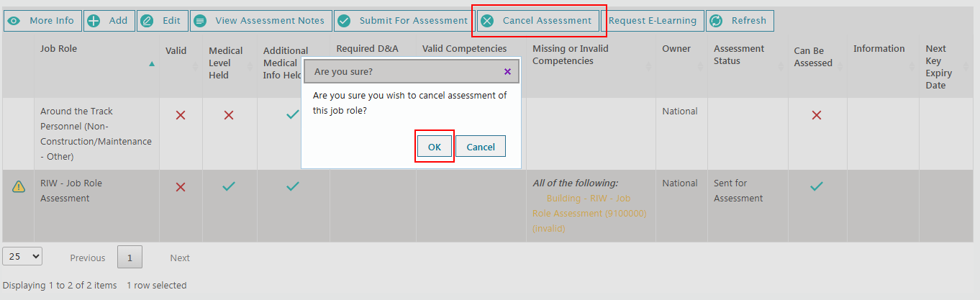Click the Previous page link
The width and height of the screenshot is (980, 300).
pyautogui.click(x=87, y=258)
